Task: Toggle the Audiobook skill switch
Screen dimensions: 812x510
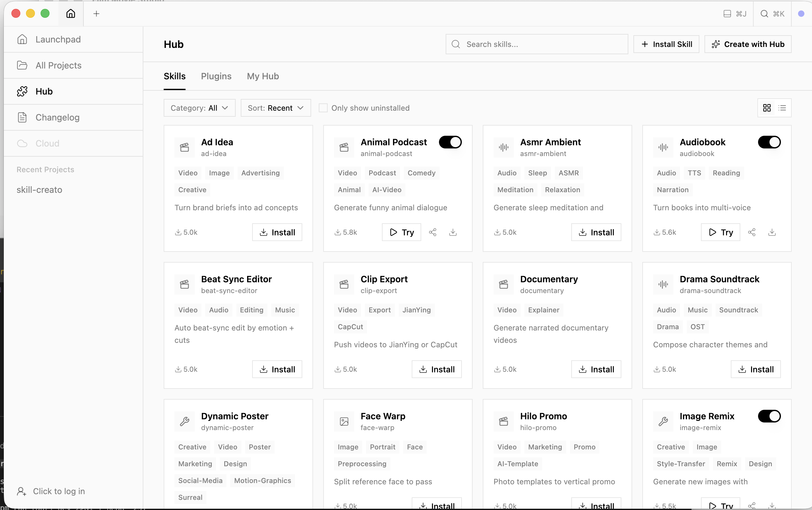Action: coord(769,142)
